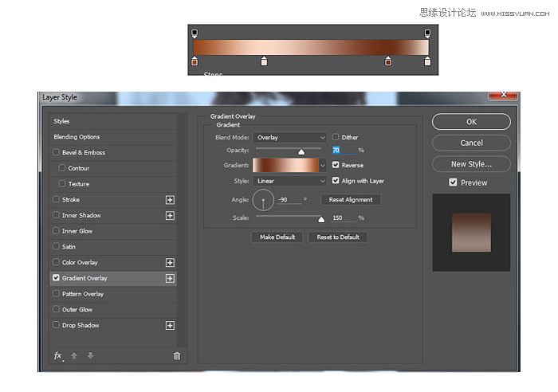Select Pattern Overlay in the styles list
Image resolution: width=558 pixels, height=392 pixels.
click(113, 294)
